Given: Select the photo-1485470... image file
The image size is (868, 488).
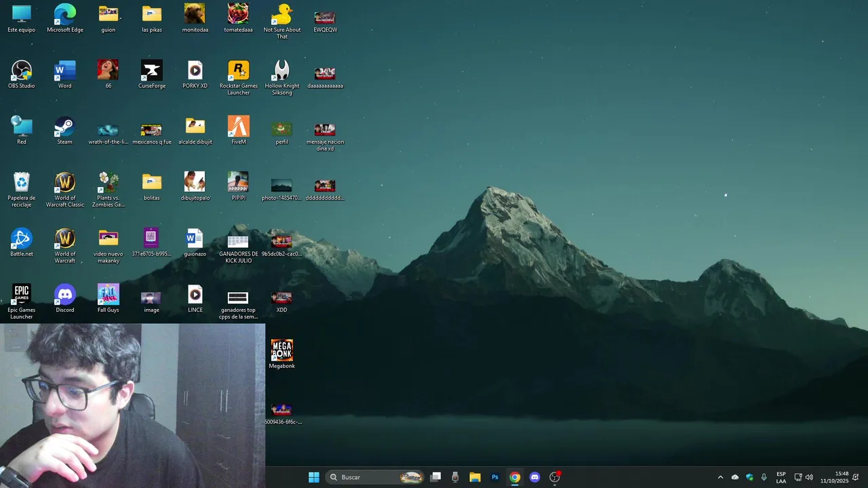Looking at the screenshot, I should coord(282,189).
